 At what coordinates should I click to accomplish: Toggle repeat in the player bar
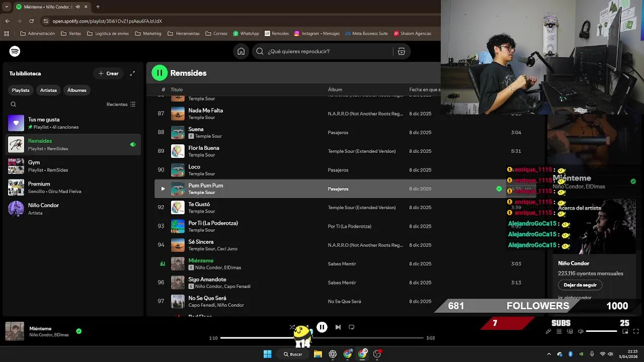[352, 327]
